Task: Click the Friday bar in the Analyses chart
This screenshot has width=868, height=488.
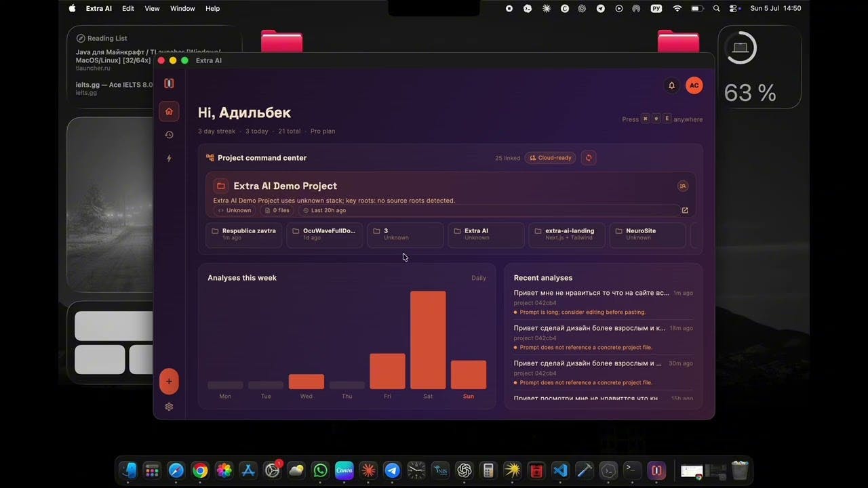Action: click(387, 371)
